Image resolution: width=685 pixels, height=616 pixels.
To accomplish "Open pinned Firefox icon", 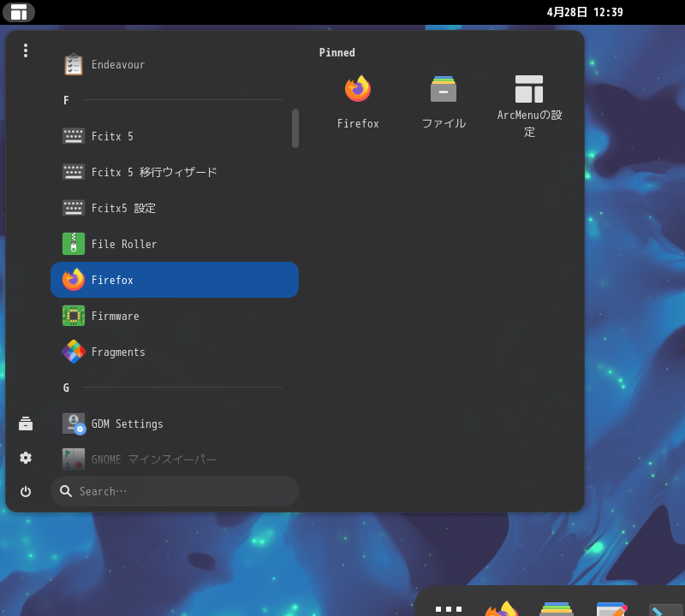I will coord(358,89).
